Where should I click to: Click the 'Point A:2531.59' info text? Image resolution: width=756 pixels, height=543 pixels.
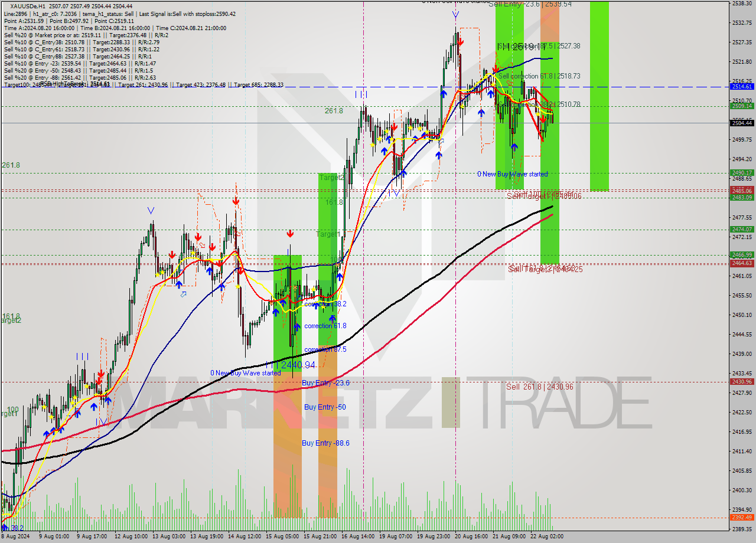pyautogui.click(x=24, y=21)
